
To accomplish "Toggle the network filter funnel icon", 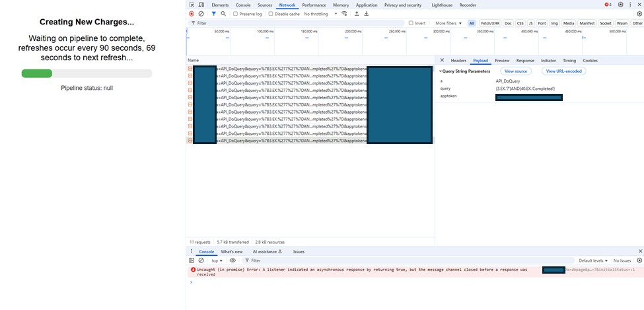I will pyautogui.click(x=213, y=13).
